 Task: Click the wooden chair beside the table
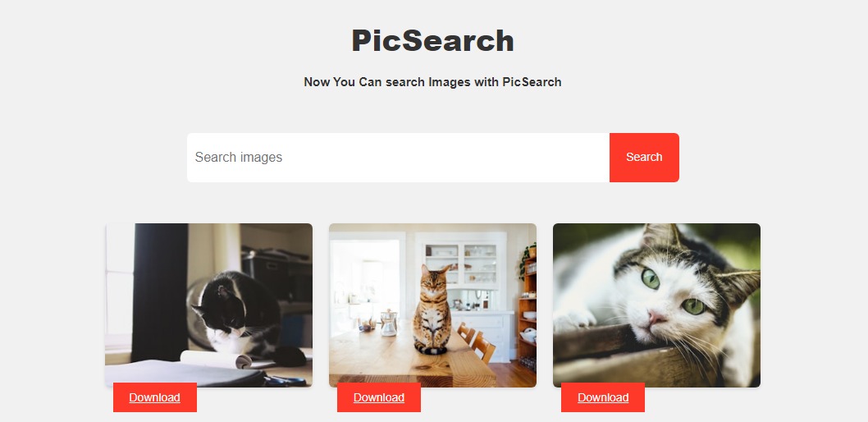click(477, 342)
